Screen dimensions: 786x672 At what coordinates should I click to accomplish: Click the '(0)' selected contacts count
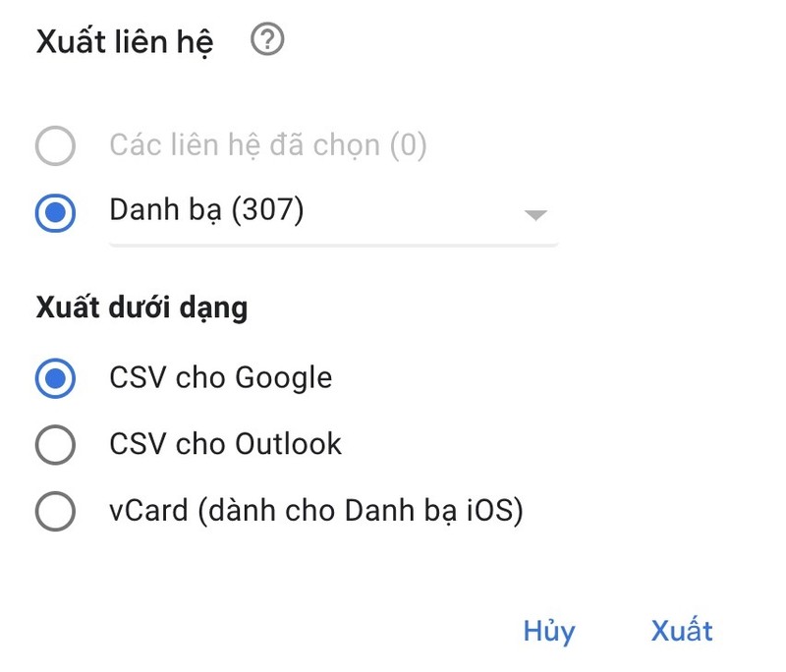408,146
